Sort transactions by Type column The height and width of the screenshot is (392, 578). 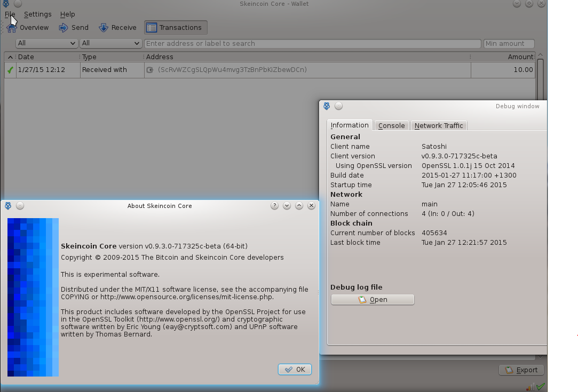(112, 57)
